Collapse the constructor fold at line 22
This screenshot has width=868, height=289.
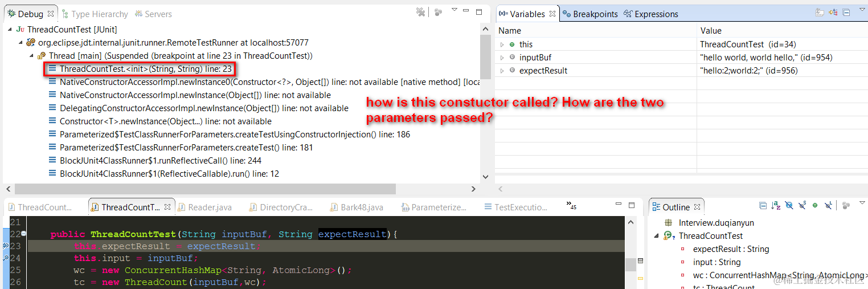24,234
